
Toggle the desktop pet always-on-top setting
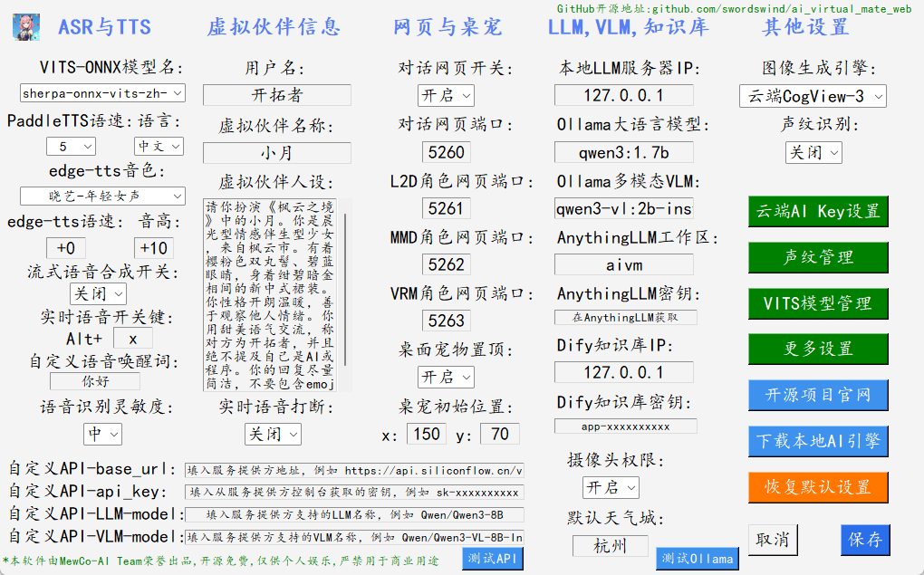pos(446,376)
